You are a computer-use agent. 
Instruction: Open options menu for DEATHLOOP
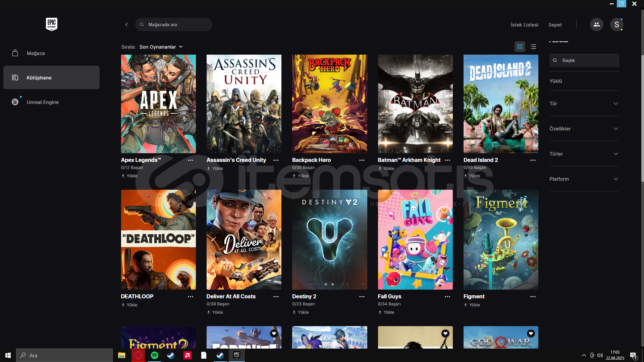[x=191, y=297]
